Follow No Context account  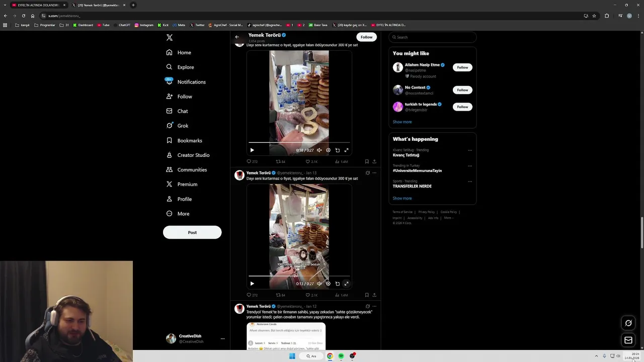click(462, 90)
